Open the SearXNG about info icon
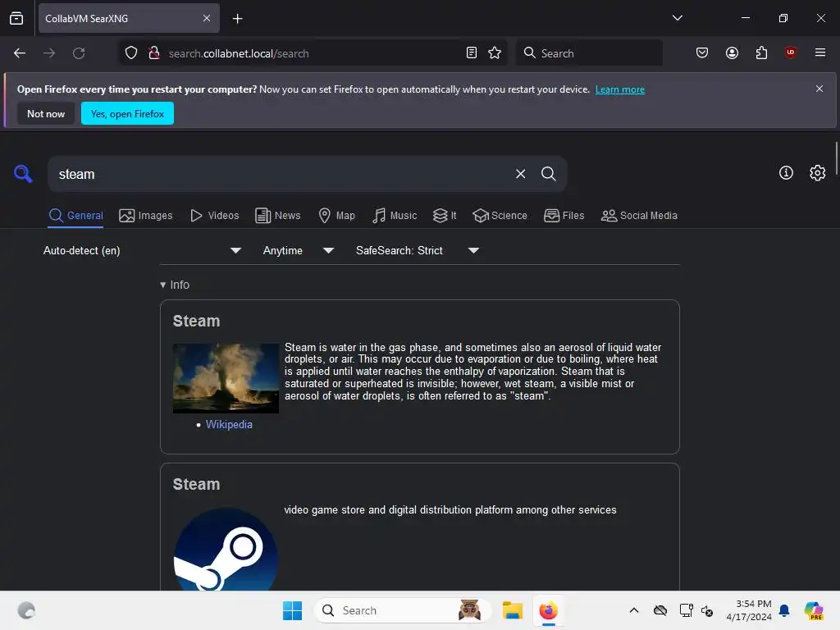This screenshot has height=630, width=840. tap(786, 172)
